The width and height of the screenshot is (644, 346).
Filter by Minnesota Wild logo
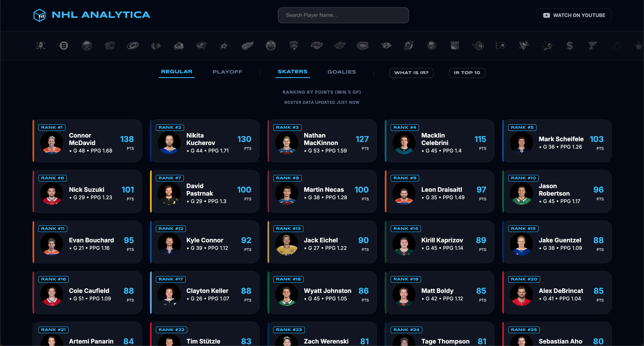340,46
